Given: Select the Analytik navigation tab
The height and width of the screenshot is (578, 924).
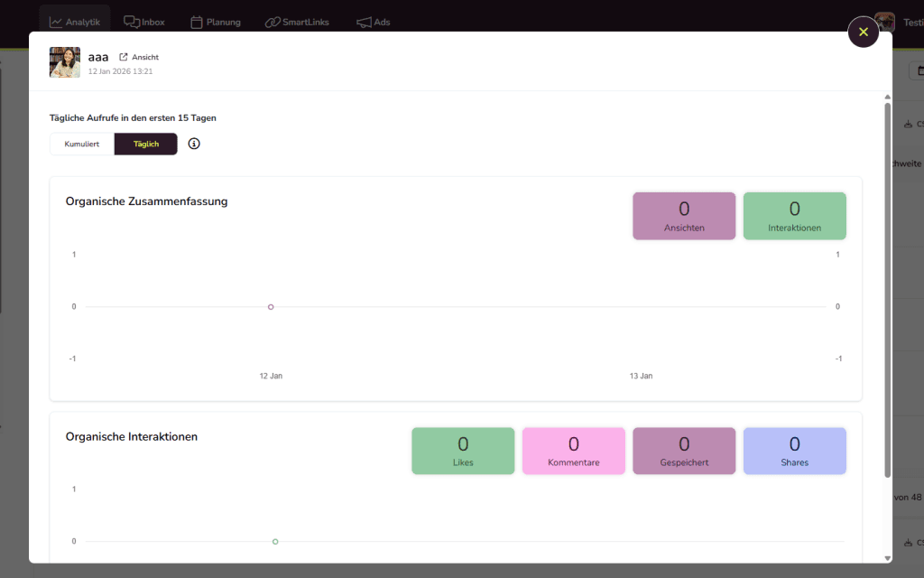Looking at the screenshot, I should [x=75, y=21].
